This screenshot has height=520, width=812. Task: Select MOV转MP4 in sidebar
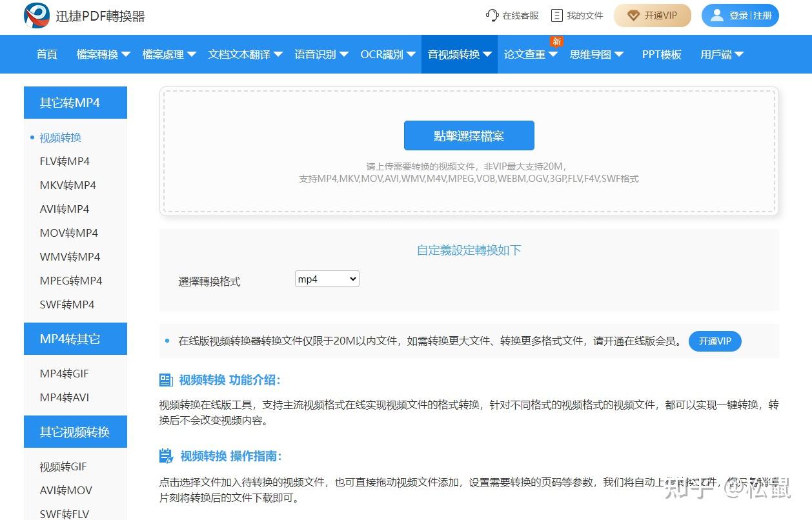click(x=69, y=233)
